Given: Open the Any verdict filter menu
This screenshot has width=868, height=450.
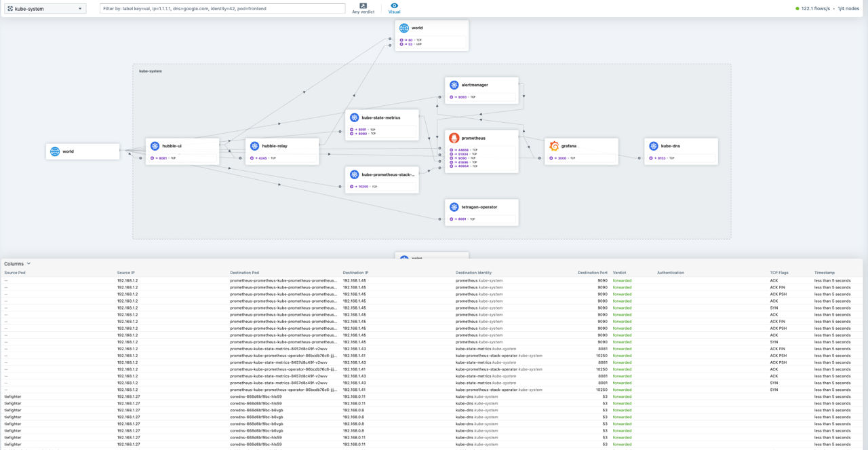Looking at the screenshot, I should click(x=363, y=8).
